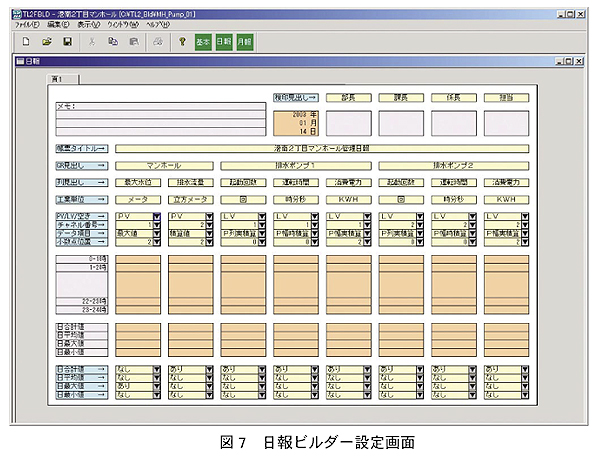Select the green 月報 toolbar button
Screen dimensions: 600x458
[x=245, y=42]
